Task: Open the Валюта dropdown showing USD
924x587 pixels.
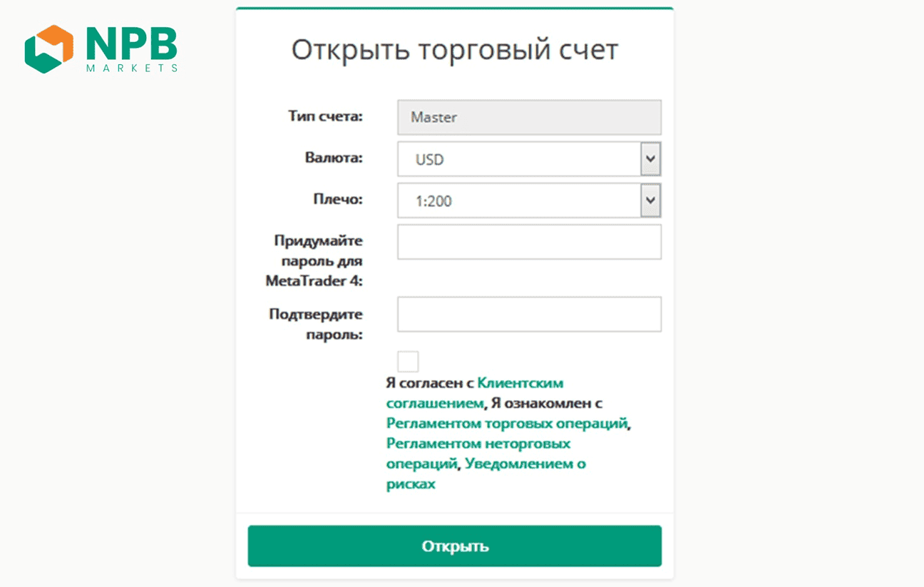Action: (x=528, y=159)
